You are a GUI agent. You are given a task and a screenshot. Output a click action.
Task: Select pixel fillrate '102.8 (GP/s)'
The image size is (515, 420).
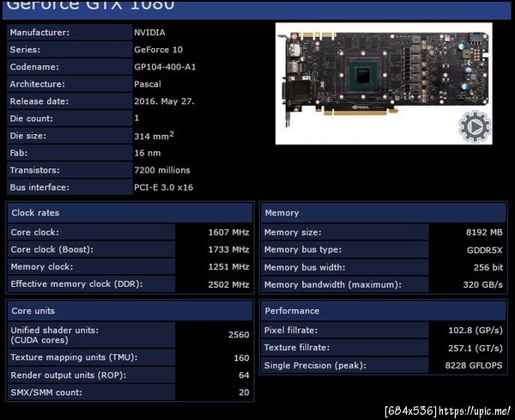pyautogui.click(x=476, y=331)
